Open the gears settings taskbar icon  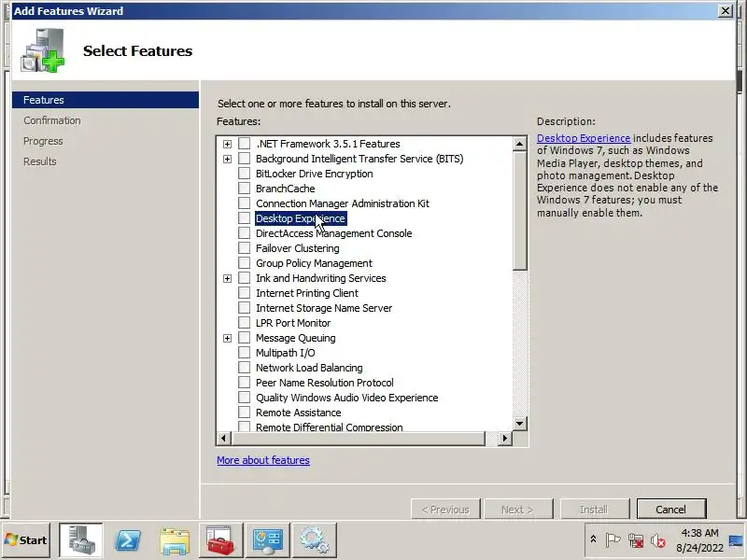coord(315,540)
